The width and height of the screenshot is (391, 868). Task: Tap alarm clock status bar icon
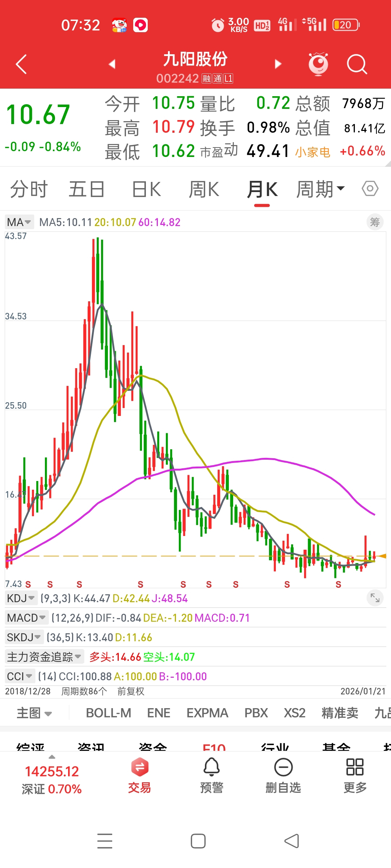pos(218,25)
